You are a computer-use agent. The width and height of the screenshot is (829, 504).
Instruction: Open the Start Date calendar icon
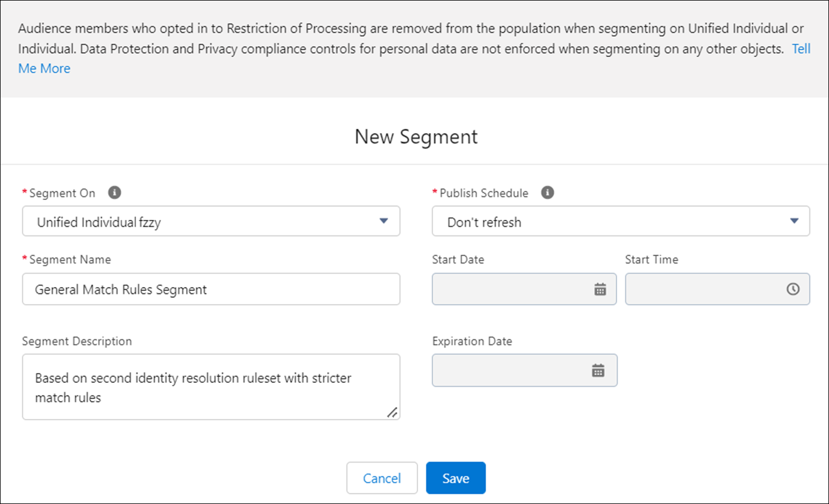coord(600,289)
